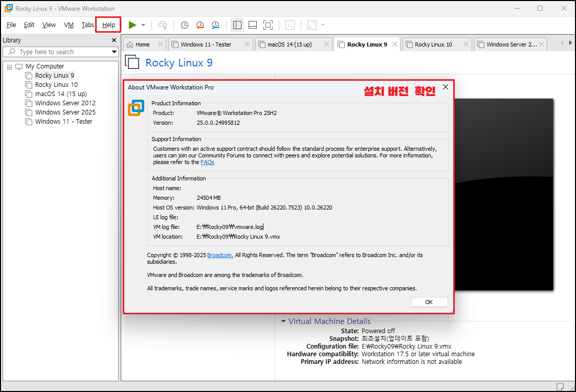Open the power options dropdown arrow
Viewport: 576px width, 392px height.
pyautogui.click(x=143, y=25)
